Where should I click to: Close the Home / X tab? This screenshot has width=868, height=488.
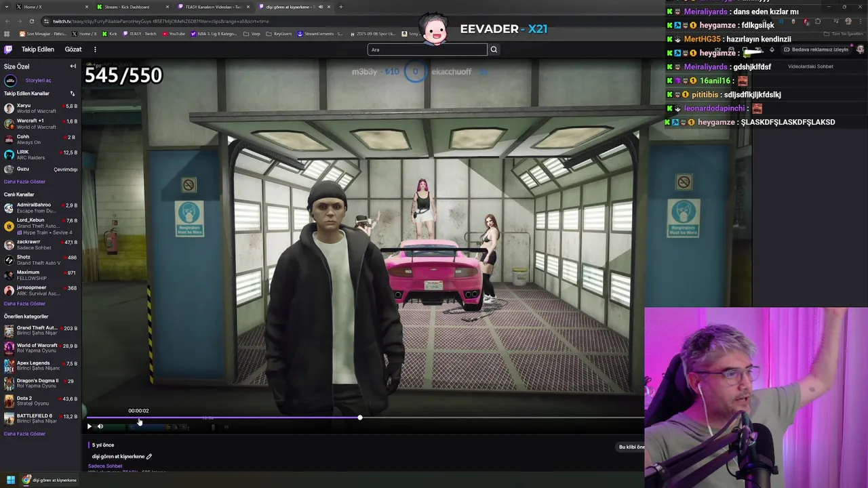[86, 7]
